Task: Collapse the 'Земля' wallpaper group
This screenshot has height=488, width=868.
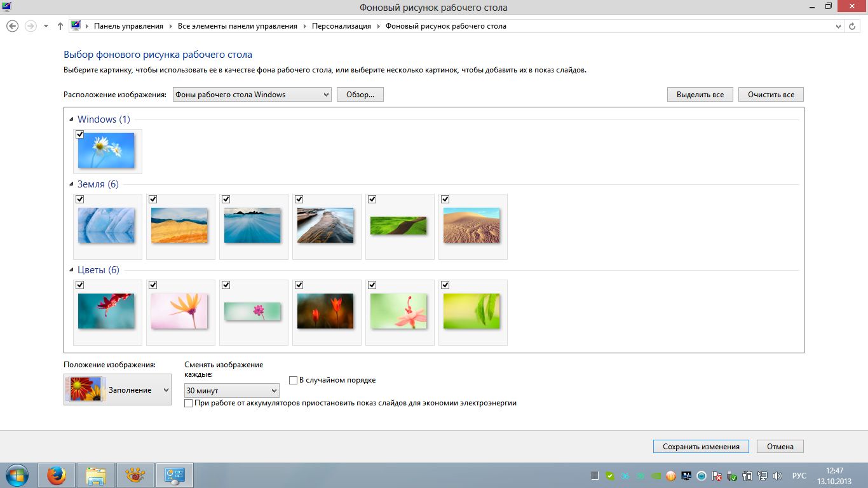Action: tap(72, 185)
